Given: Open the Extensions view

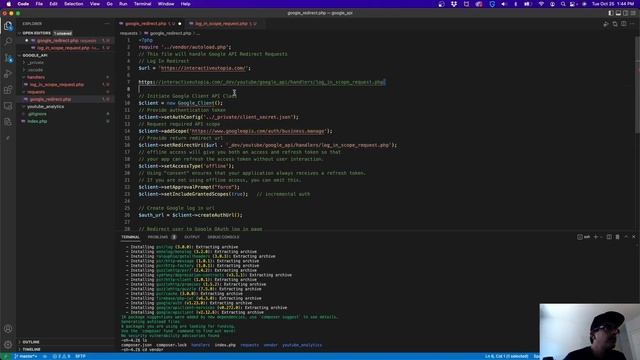Looking at the screenshot, I should pos(8,90).
